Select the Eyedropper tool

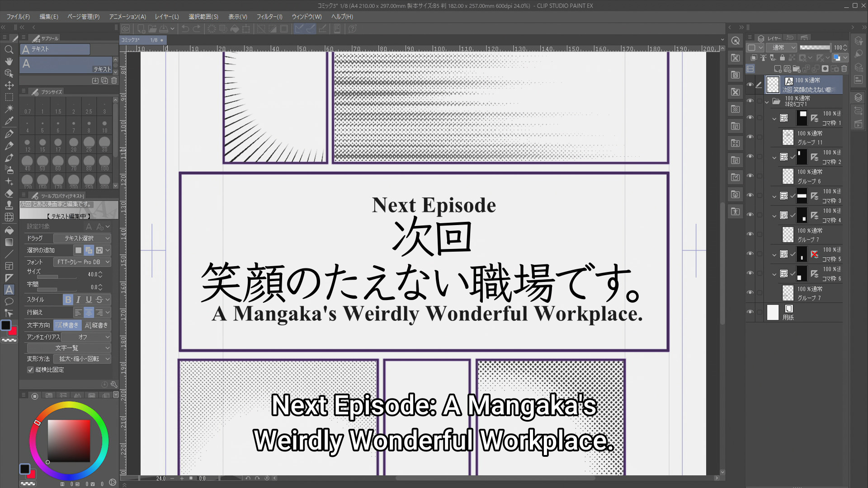tap(9, 121)
